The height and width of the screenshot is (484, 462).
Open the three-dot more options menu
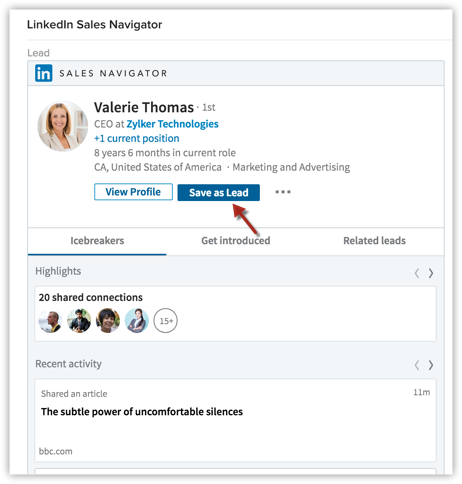[283, 192]
